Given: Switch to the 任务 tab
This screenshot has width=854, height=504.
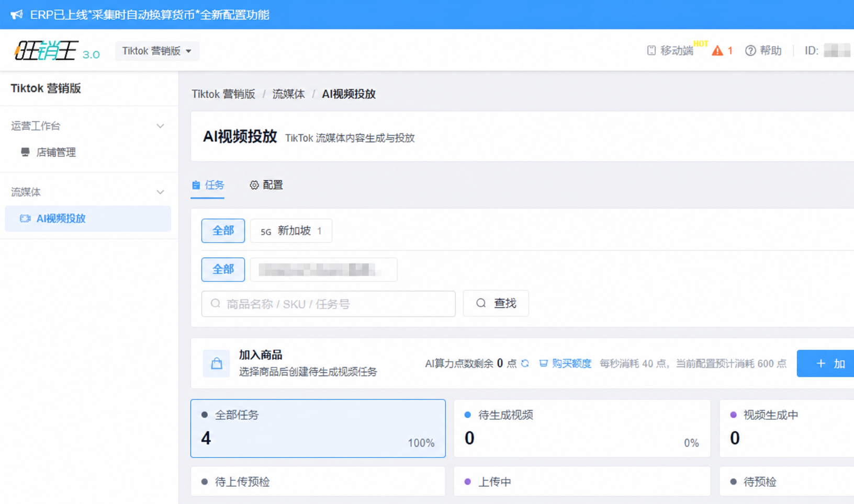Looking at the screenshot, I should click(x=208, y=185).
